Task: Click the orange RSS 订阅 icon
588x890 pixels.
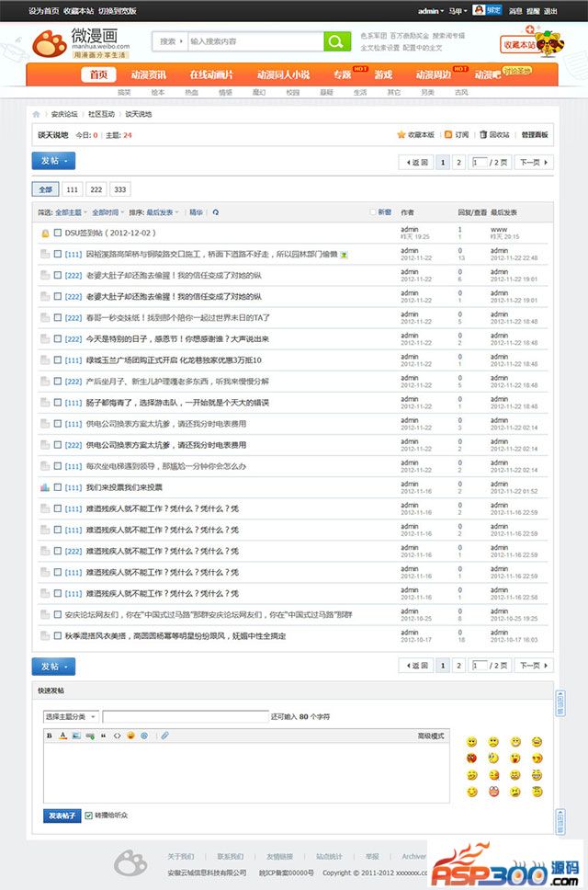Action: [x=448, y=134]
